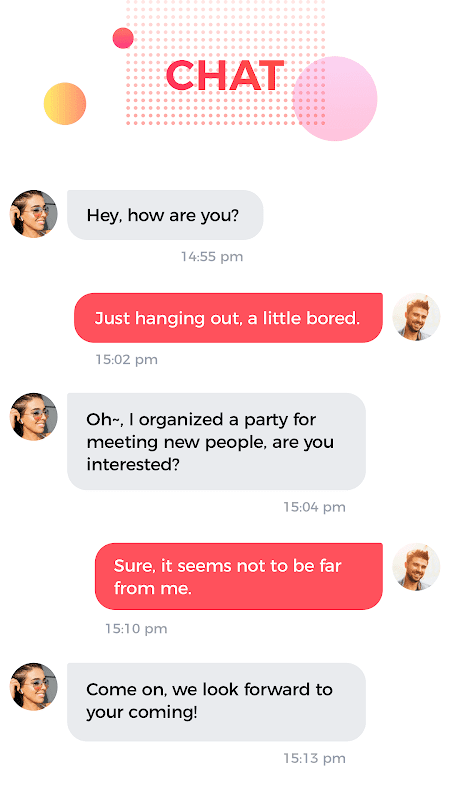
Task: Click the yellow-orange gradient circle
Action: point(65,104)
